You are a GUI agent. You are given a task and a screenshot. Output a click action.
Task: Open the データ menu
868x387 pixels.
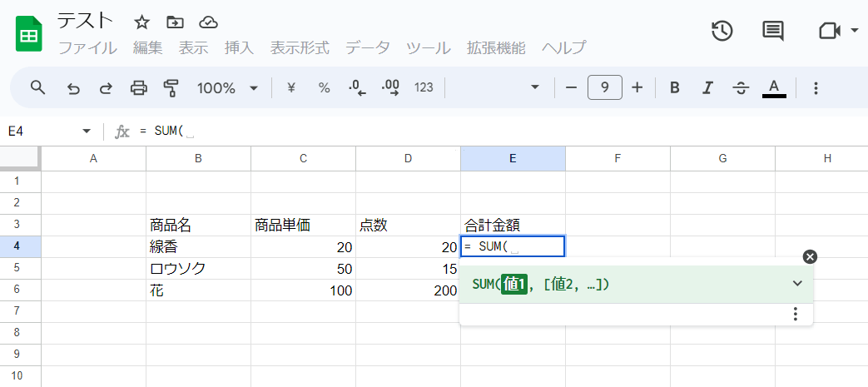367,47
